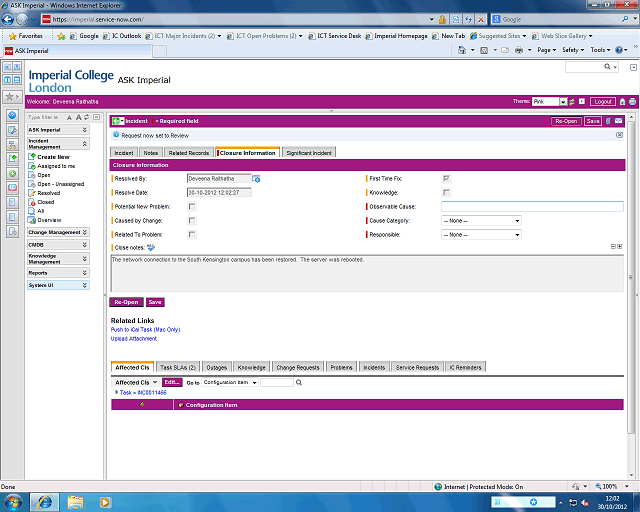Tick the Potential New Problem checkbox

pyautogui.click(x=192, y=206)
